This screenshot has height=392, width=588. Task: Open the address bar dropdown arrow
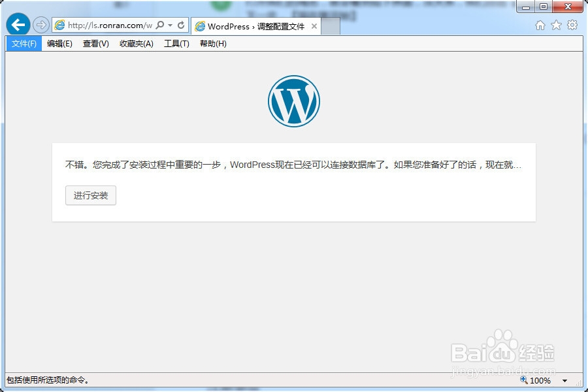(171, 25)
